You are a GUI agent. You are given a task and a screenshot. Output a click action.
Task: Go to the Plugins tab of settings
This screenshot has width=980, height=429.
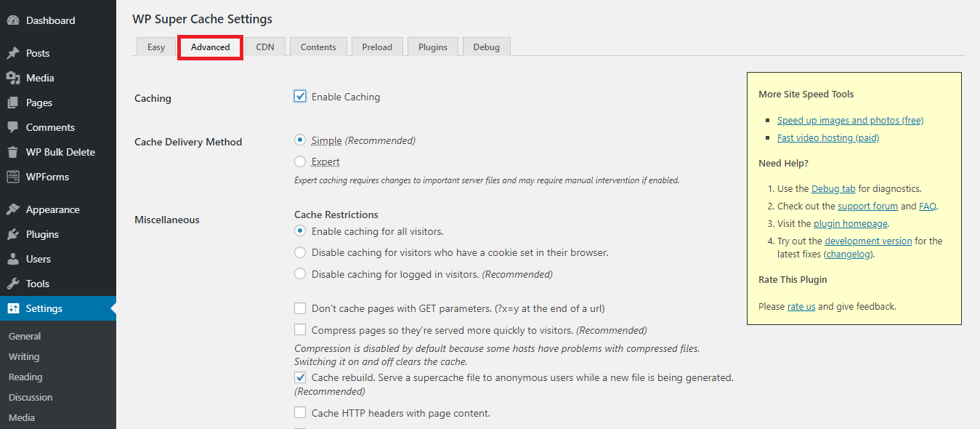(x=433, y=47)
